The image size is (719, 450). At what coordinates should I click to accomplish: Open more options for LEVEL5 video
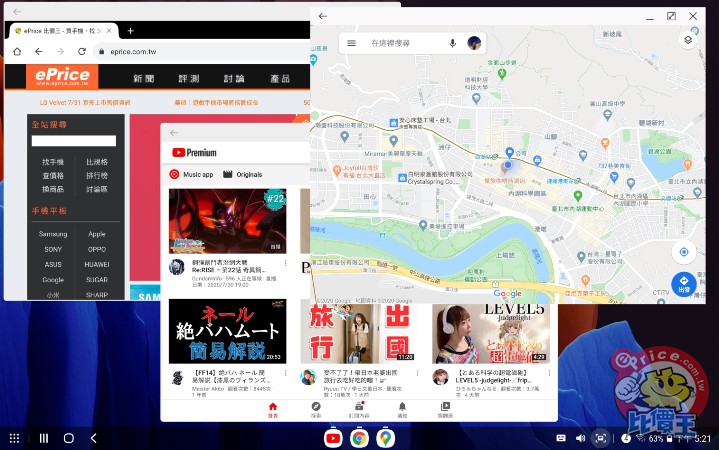point(549,373)
